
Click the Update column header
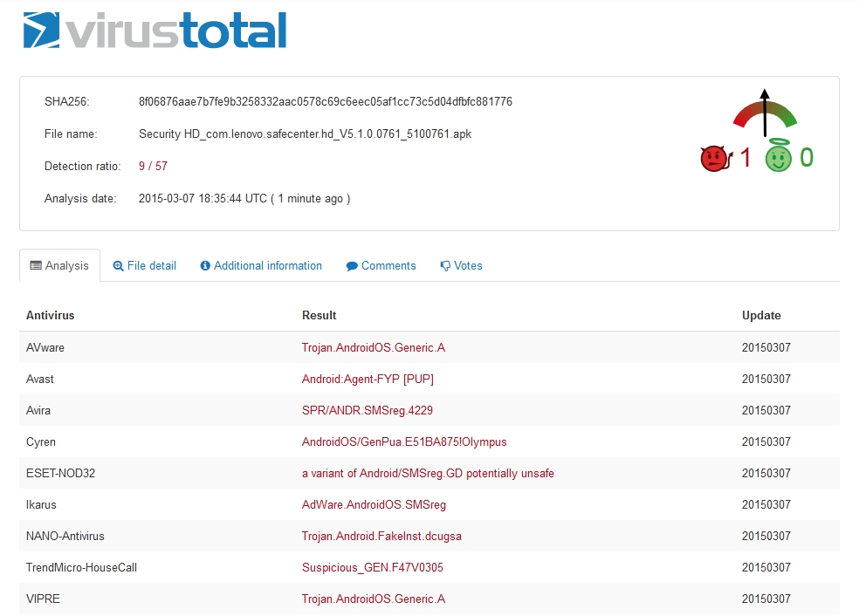[761, 315]
